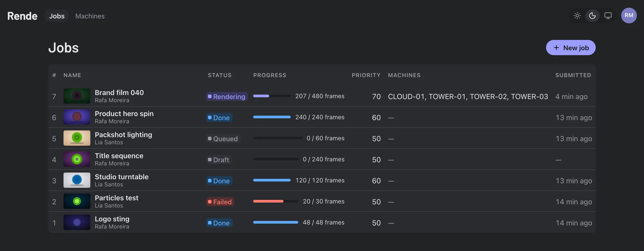Click priority value 70
The image size is (644, 251).
click(376, 97)
